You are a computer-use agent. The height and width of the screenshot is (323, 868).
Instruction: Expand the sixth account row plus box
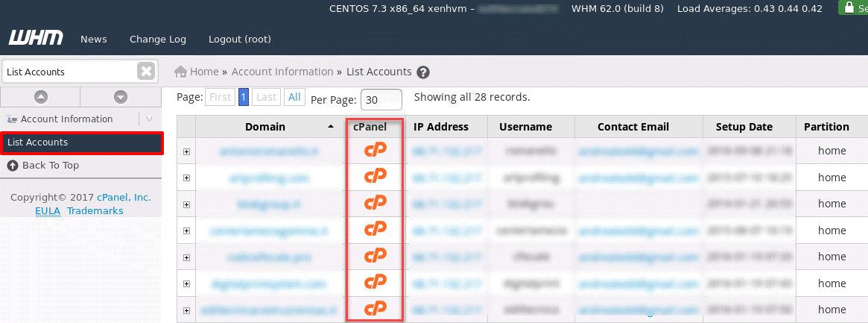coord(186,283)
